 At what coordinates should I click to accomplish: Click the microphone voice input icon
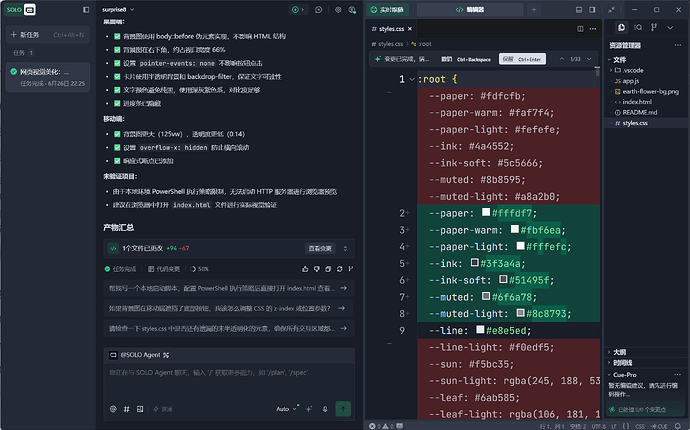click(x=325, y=409)
